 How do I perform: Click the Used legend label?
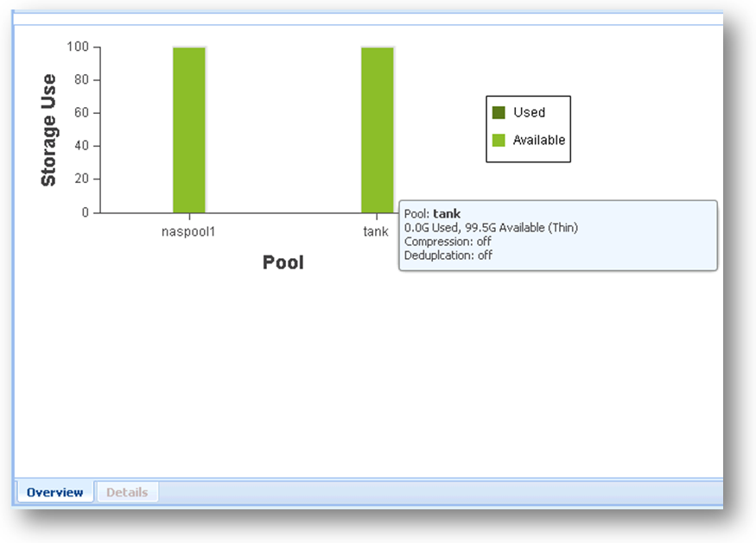[x=529, y=112]
